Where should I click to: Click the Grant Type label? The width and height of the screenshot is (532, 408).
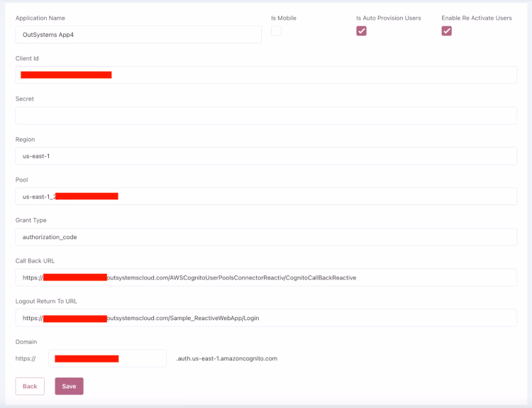(31, 220)
